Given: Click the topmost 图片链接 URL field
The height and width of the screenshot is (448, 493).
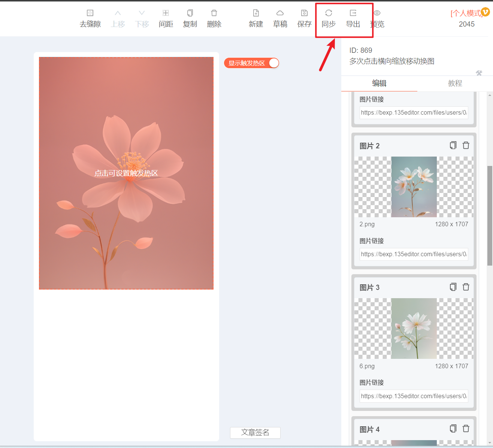Looking at the screenshot, I should pos(414,112).
